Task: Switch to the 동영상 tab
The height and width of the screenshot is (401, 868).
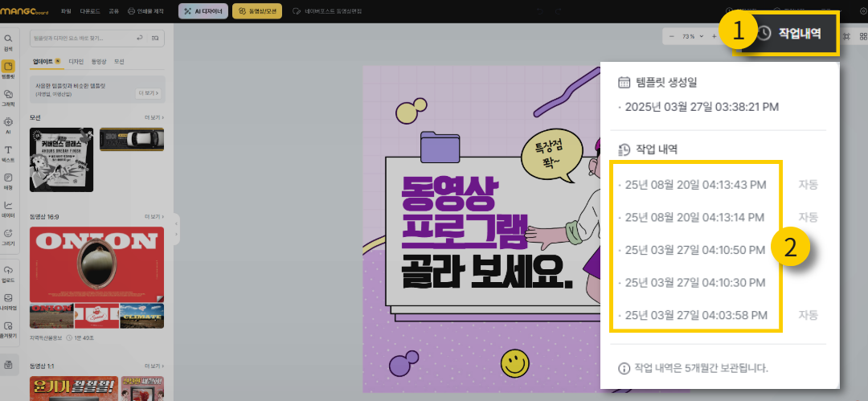Action: pyautogui.click(x=98, y=62)
